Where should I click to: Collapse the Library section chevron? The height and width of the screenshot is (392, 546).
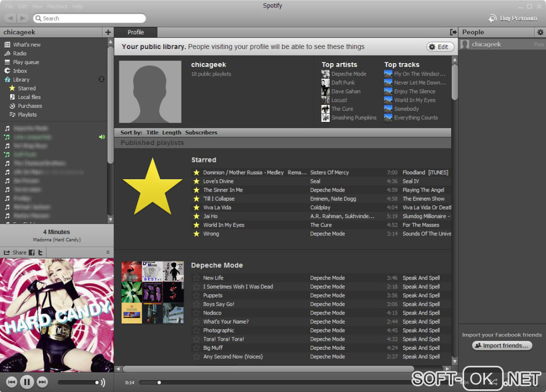click(x=102, y=79)
